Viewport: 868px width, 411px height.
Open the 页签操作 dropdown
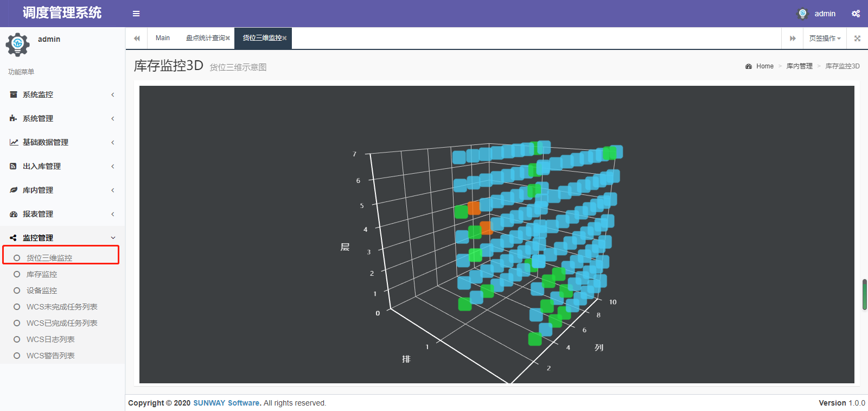[x=825, y=39]
